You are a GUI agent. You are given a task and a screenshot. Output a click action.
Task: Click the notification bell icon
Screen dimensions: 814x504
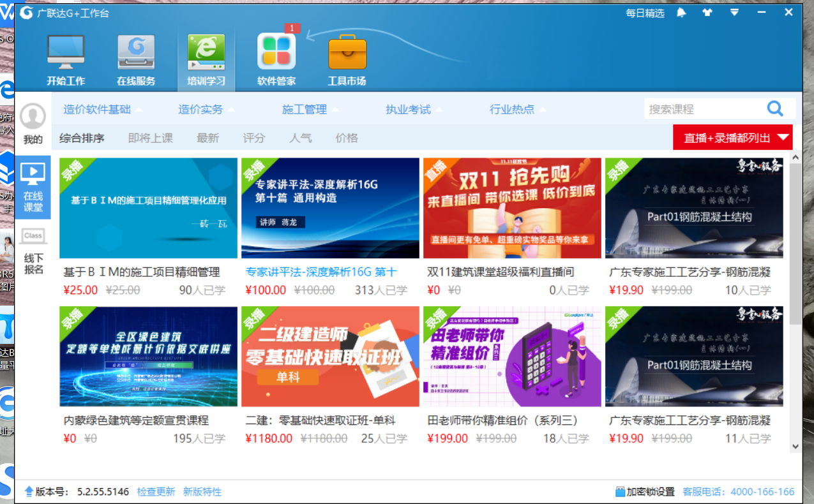tap(681, 13)
